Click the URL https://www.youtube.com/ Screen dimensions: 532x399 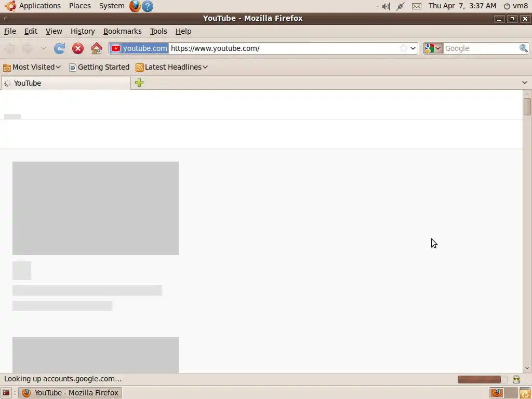[215, 48]
